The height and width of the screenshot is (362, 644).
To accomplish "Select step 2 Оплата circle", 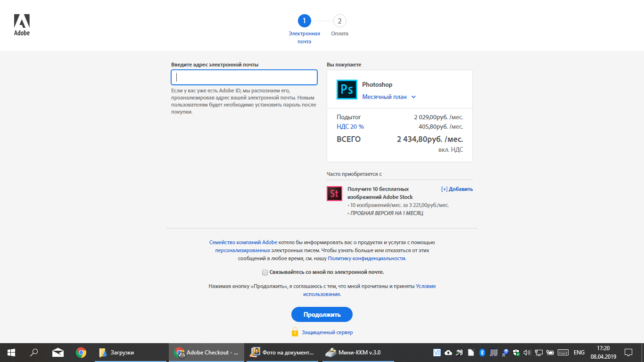I will tap(339, 21).
